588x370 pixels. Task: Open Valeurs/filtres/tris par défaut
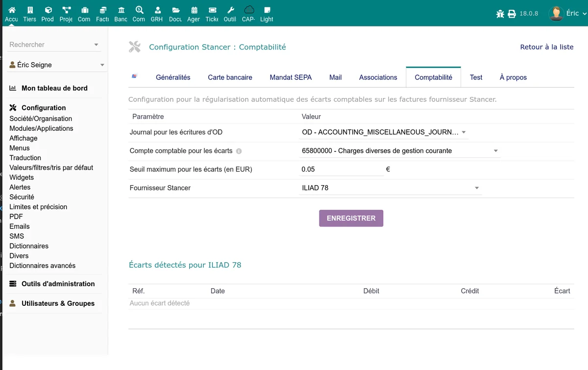(x=51, y=168)
